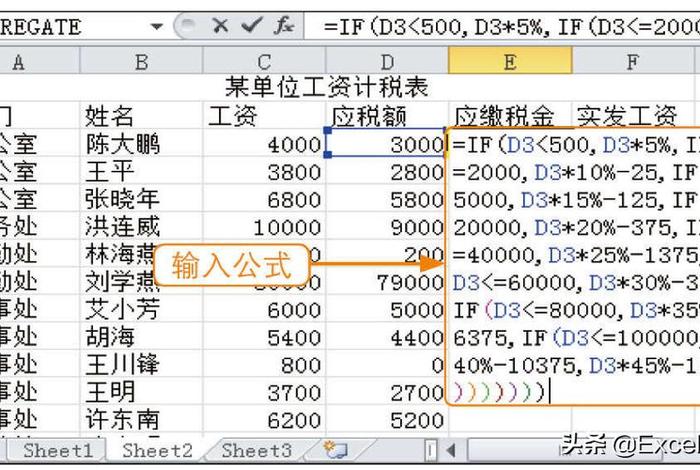Select the 工资 header cell
Screen dimensions: 700x470
(x=264, y=116)
